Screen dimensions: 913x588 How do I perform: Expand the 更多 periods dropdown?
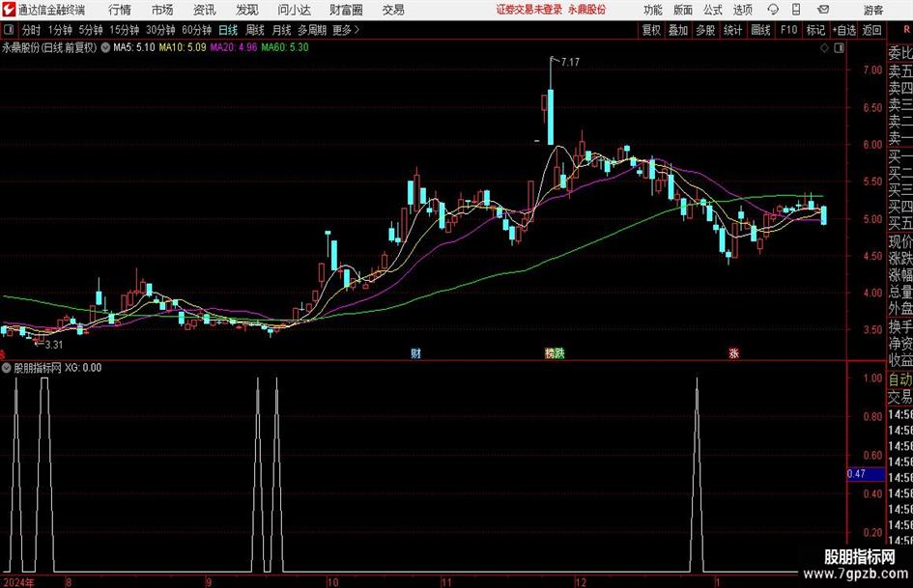point(346,30)
